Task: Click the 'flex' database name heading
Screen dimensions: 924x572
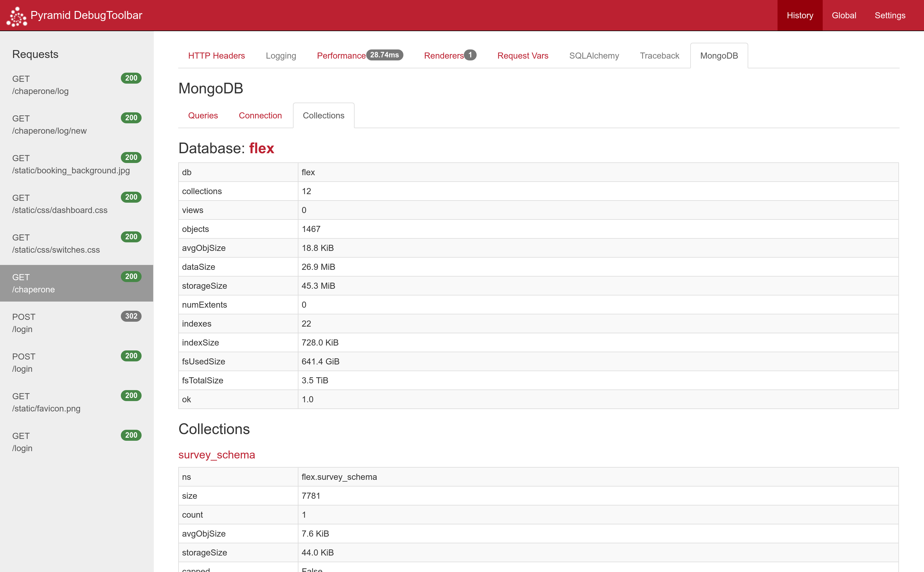Action: (x=261, y=148)
